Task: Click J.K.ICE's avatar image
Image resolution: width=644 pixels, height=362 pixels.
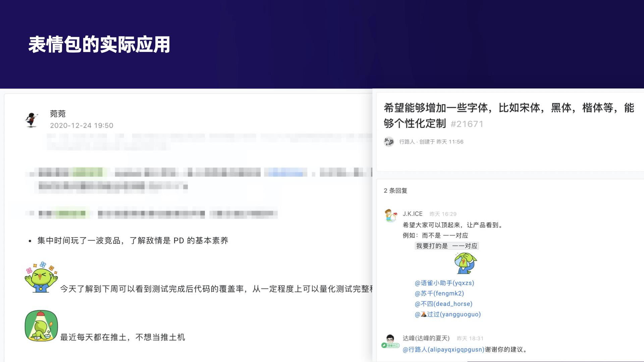Action: coord(391,216)
